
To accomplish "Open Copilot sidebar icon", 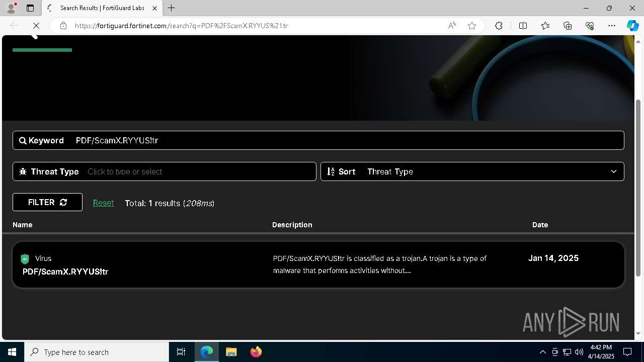I will click(632, 26).
